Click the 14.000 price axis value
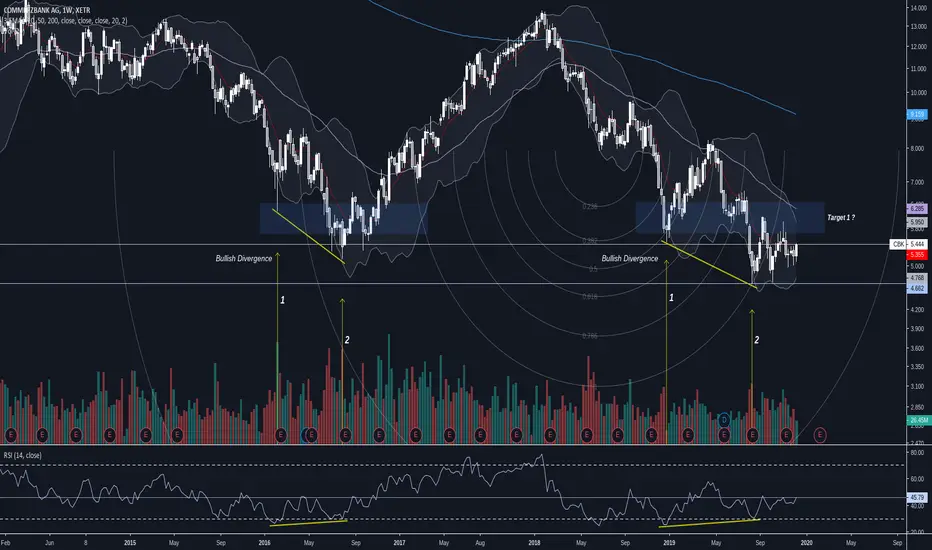This screenshot has width=932, height=550. (918, 8)
